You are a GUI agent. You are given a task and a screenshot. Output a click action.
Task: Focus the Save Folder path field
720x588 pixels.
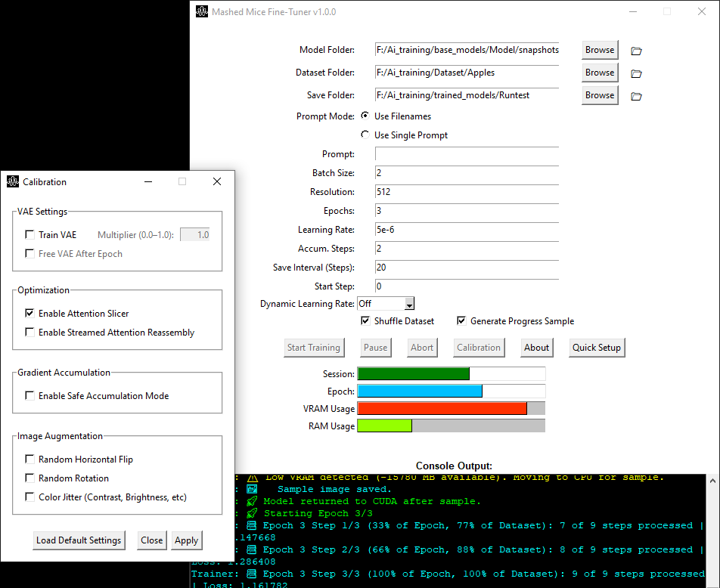[x=467, y=95]
